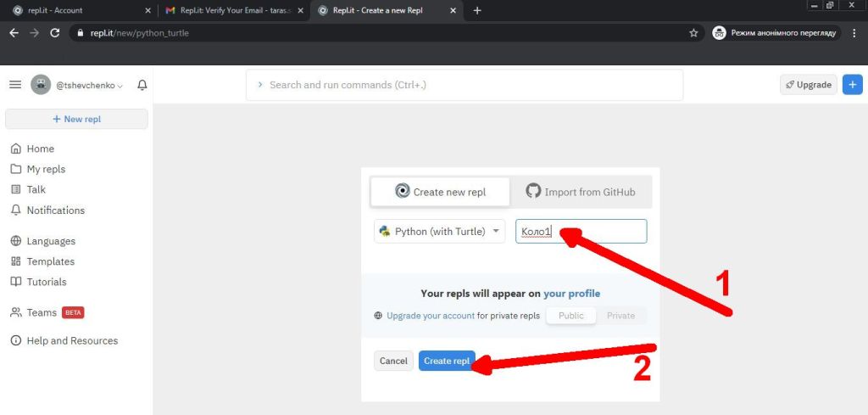Switch to repl.it Account tab
This screenshot has width=868, height=415.
point(81,10)
